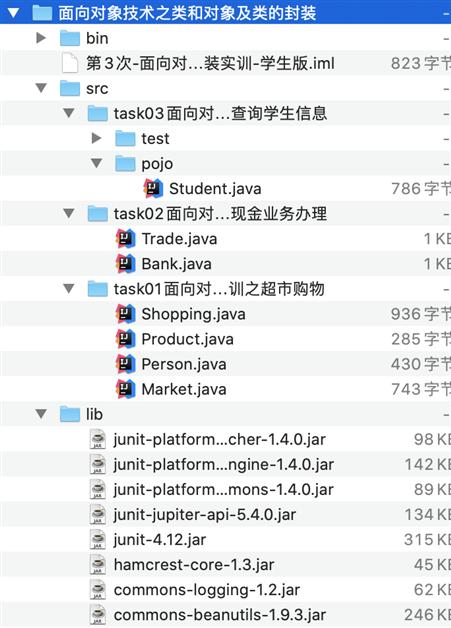Select the Product.java file row

click(x=226, y=339)
